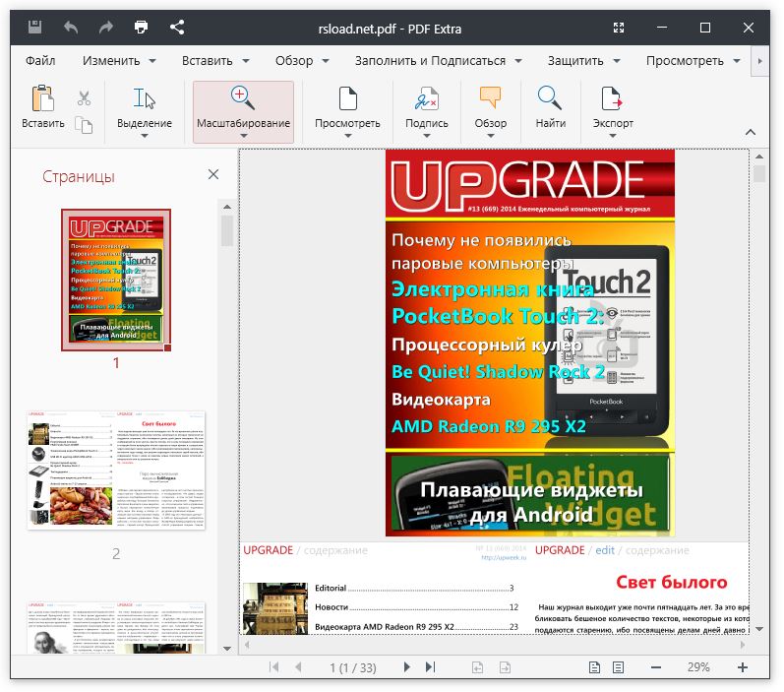
Task: Switch to single page layout
Action: [x=594, y=667]
